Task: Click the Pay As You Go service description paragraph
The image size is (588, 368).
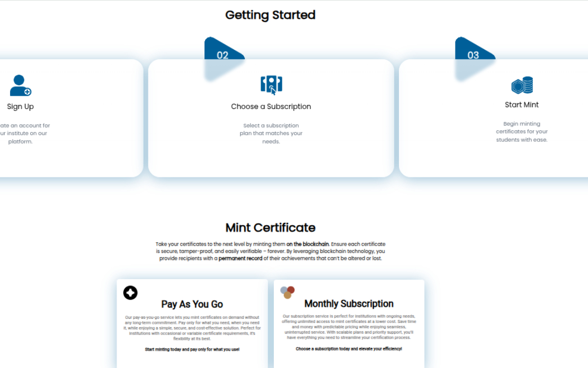Action: coord(192,328)
